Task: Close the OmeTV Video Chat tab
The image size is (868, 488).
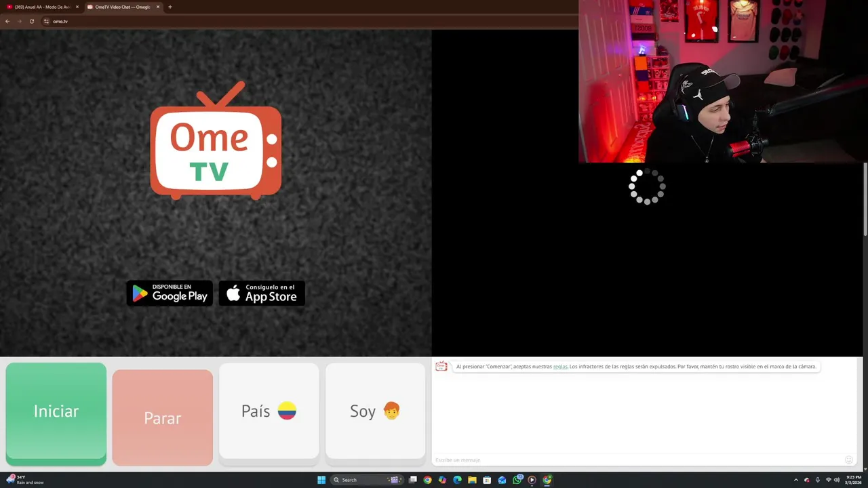Action: pyautogui.click(x=158, y=7)
